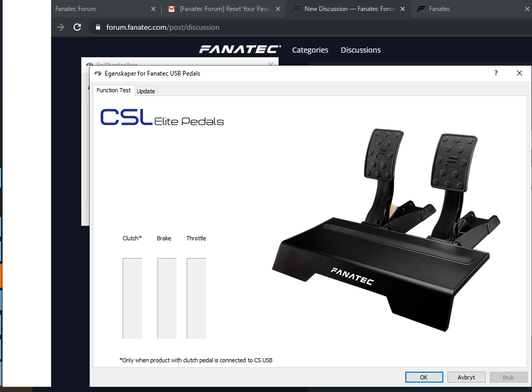Confirm with the OK button

coord(424,377)
